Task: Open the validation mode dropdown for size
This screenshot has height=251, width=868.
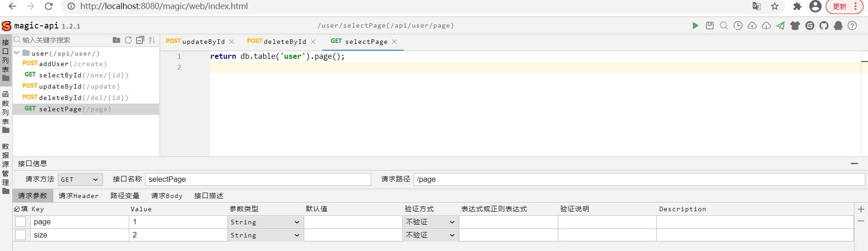Action: point(430,235)
